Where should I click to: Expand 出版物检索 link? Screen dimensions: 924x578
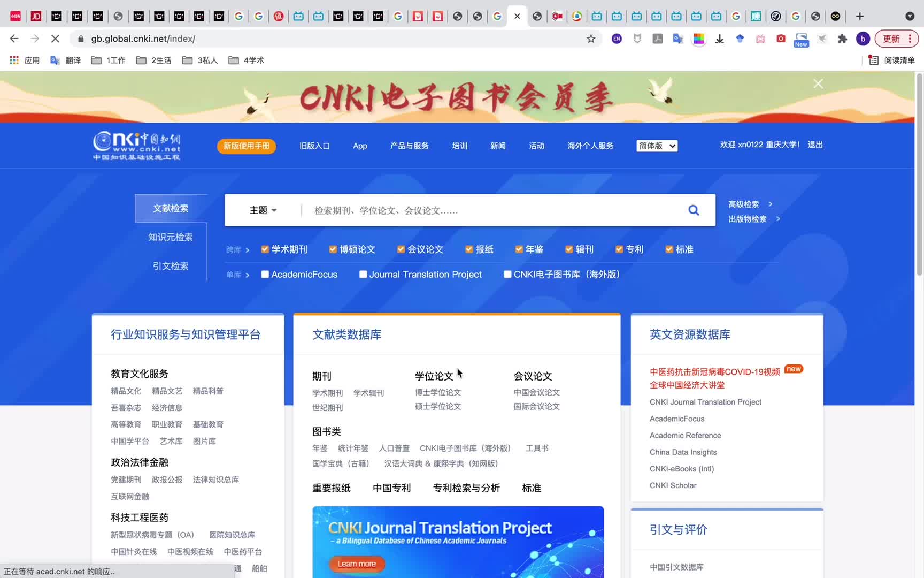pyautogui.click(x=754, y=219)
